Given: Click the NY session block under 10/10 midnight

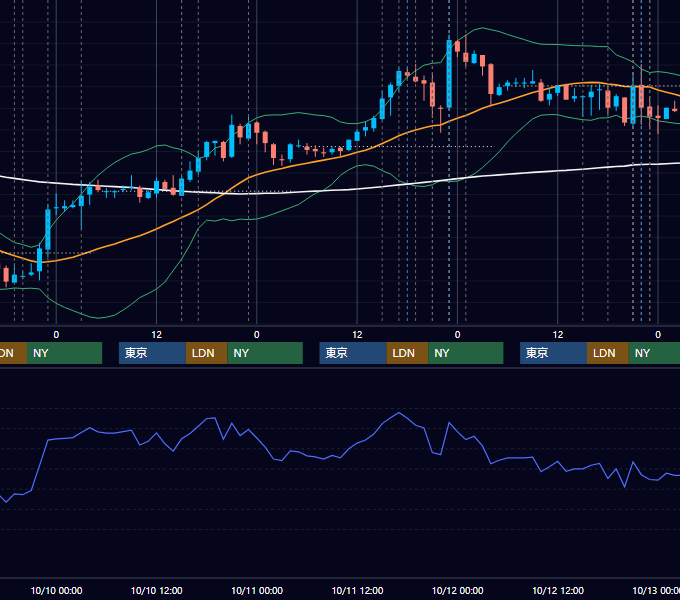Looking at the screenshot, I should [64, 353].
